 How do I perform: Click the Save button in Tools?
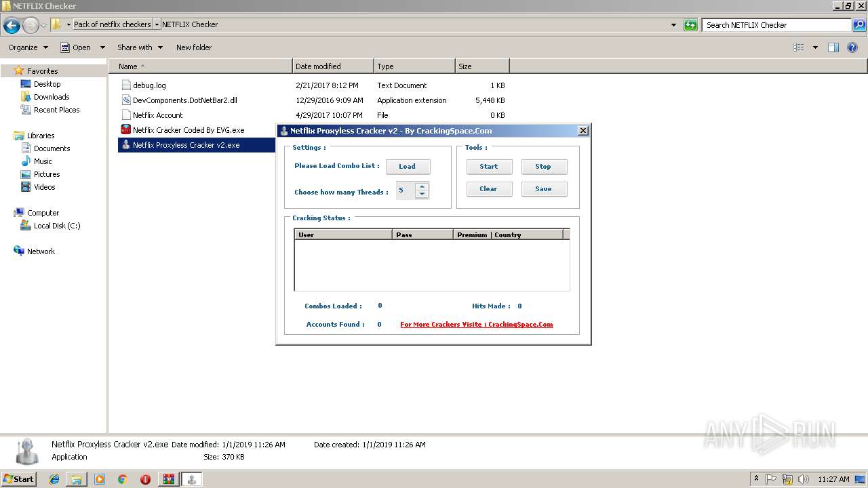tap(544, 188)
